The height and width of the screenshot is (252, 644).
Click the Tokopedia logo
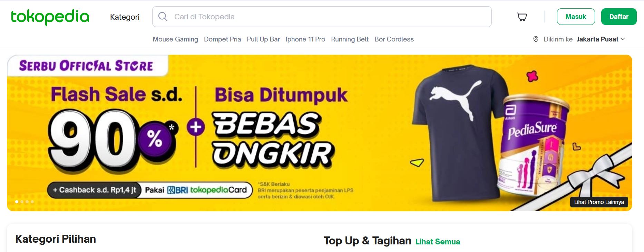(50, 17)
